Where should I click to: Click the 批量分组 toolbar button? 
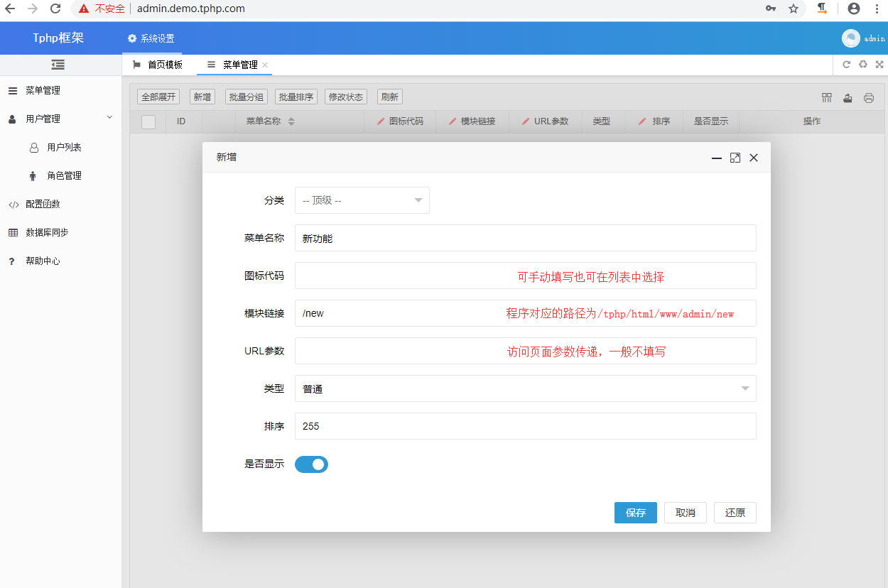click(246, 97)
